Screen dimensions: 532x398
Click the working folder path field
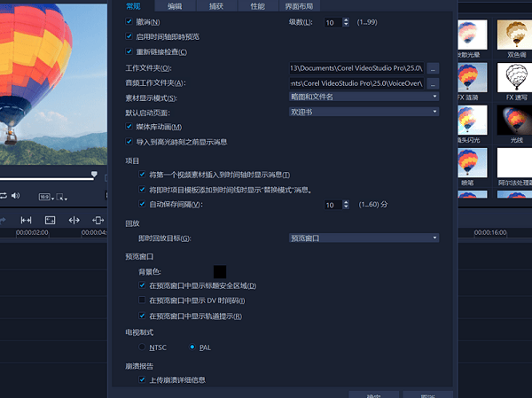click(x=356, y=68)
